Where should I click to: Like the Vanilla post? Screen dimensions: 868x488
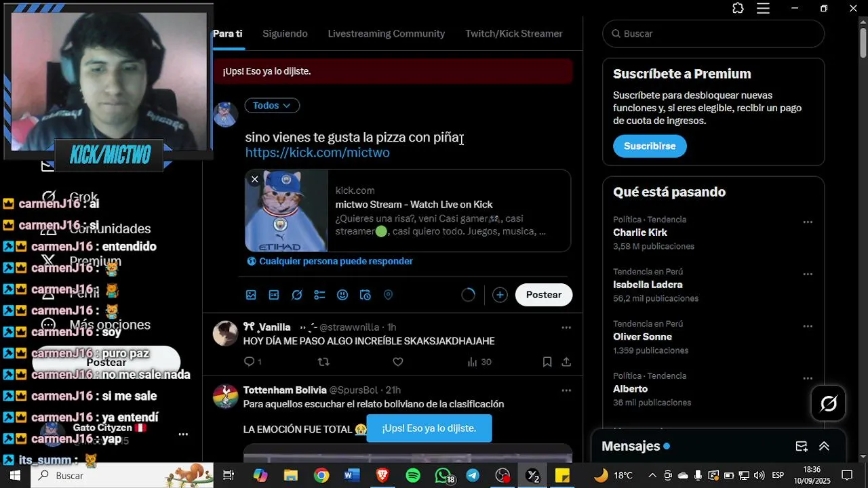pos(398,362)
